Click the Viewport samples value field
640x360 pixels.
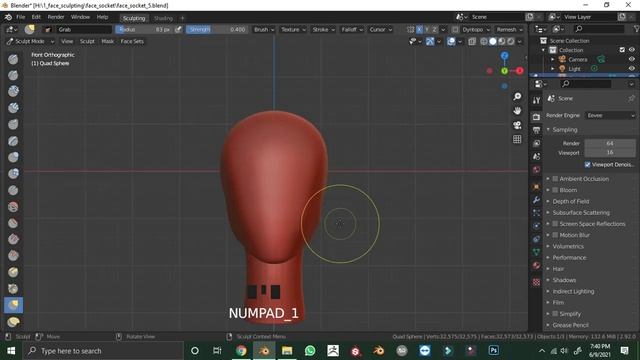point(610,152)
